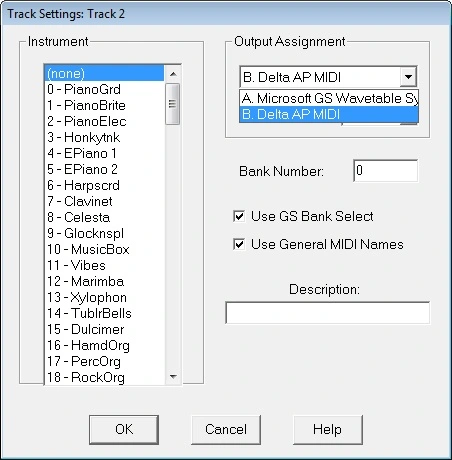Pick 6 - Harpscrd from instrument list
Image resolution: width=452 pixels, height=460 pixels.
104,185
